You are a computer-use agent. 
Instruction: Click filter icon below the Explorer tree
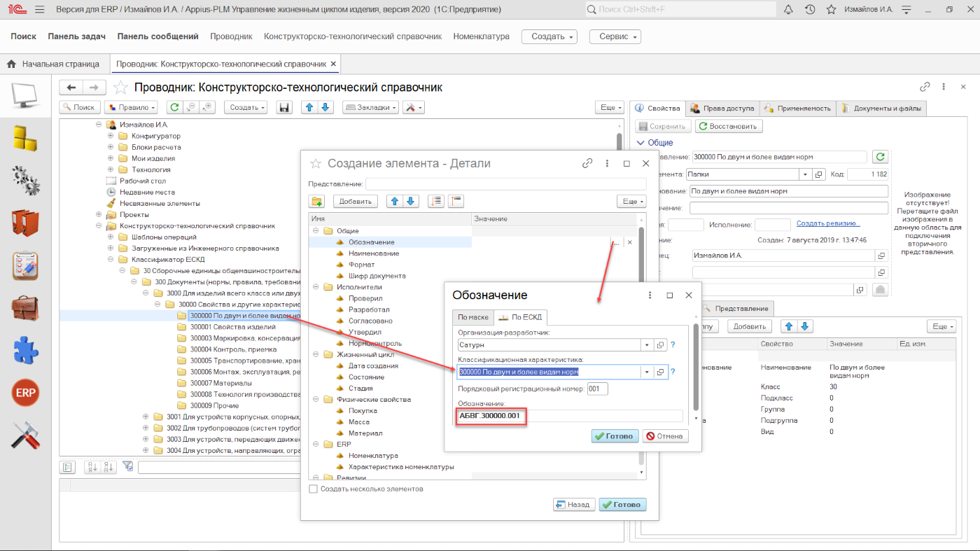[x=127, y=466]
